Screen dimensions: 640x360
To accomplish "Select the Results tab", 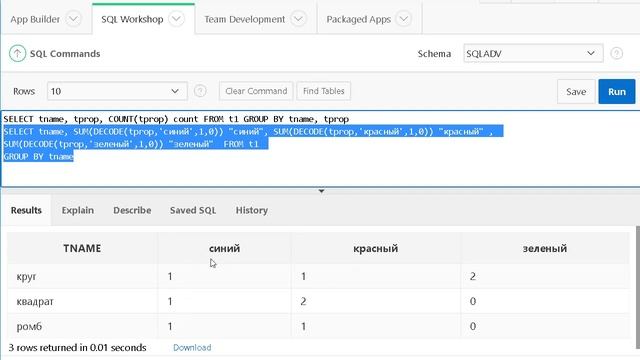I will 26,210.
